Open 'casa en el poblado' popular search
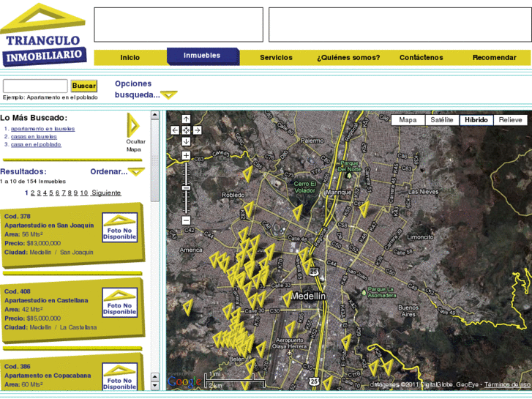The width and height of the screenshot is (532, 399). 36,144
